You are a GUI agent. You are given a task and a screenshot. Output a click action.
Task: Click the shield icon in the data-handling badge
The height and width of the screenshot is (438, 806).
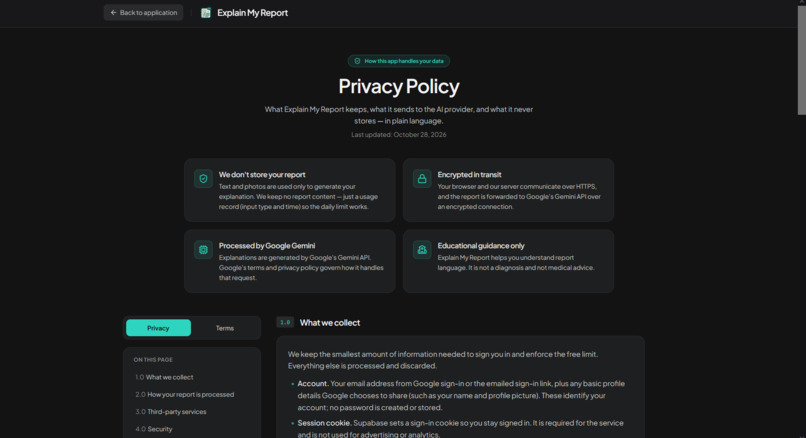point(357,61)
